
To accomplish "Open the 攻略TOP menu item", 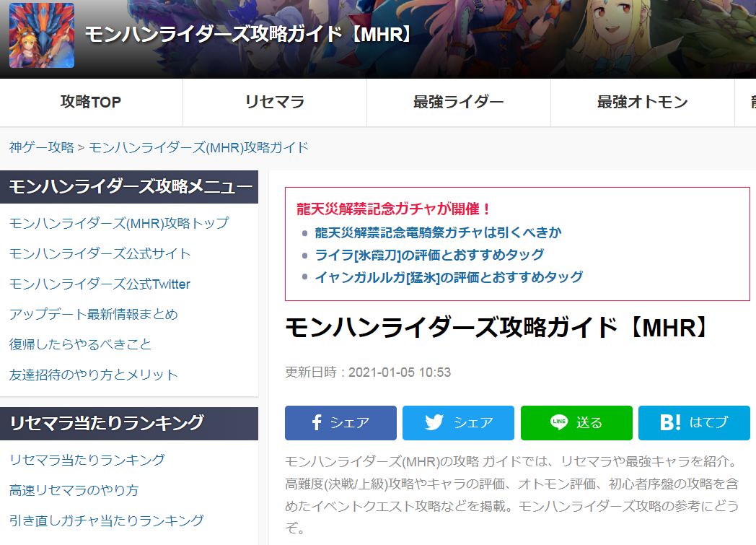I will (x=90, y=103).
